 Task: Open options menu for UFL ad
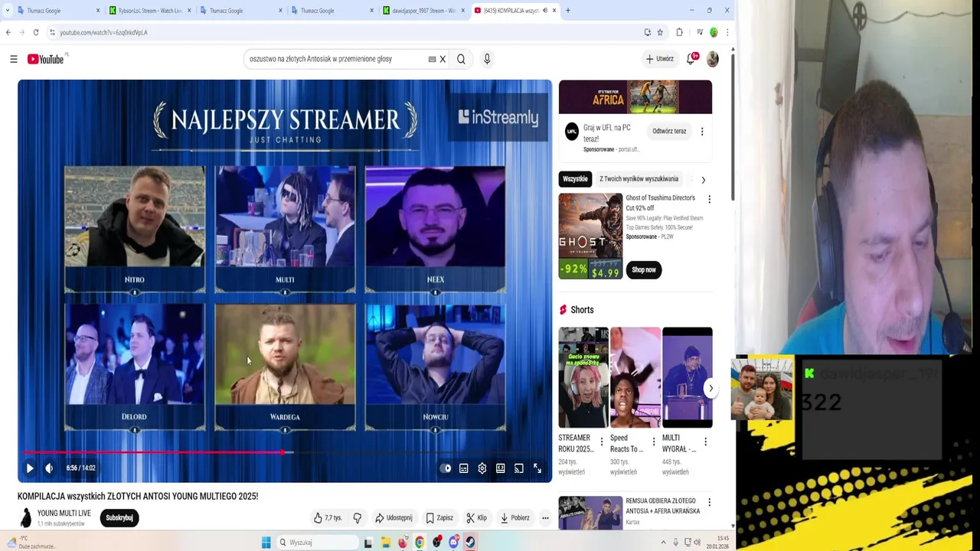(702, 132)
